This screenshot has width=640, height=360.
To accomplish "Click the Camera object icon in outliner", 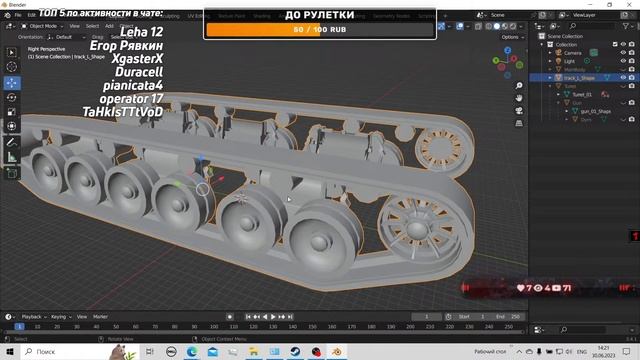I will [558, 53].
